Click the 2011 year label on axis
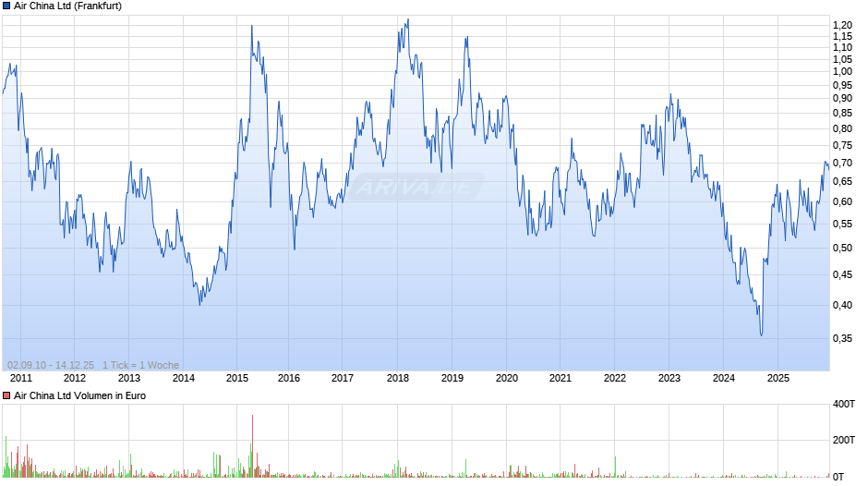This screenshot has width=868, height=486. click(x=21, y=378)
